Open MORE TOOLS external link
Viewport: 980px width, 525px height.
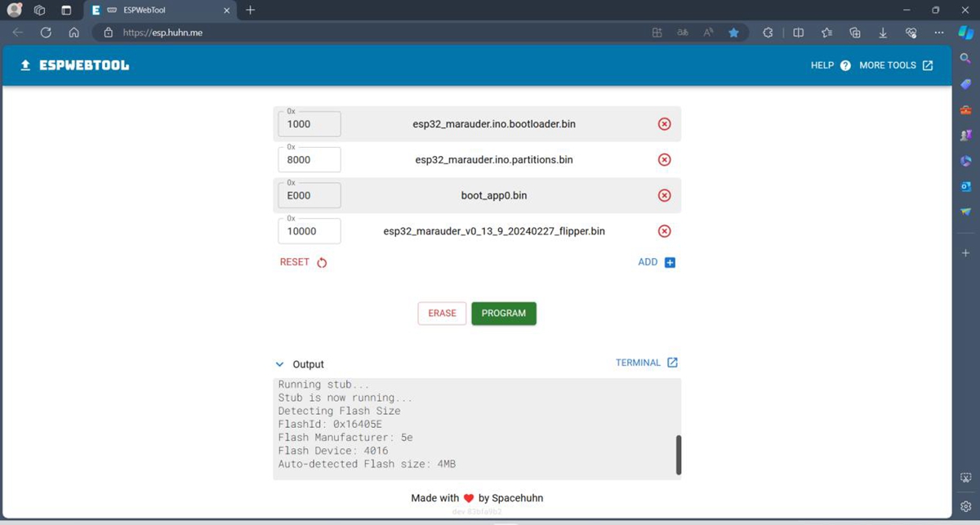pyautogui.click(x=928, y=65)
